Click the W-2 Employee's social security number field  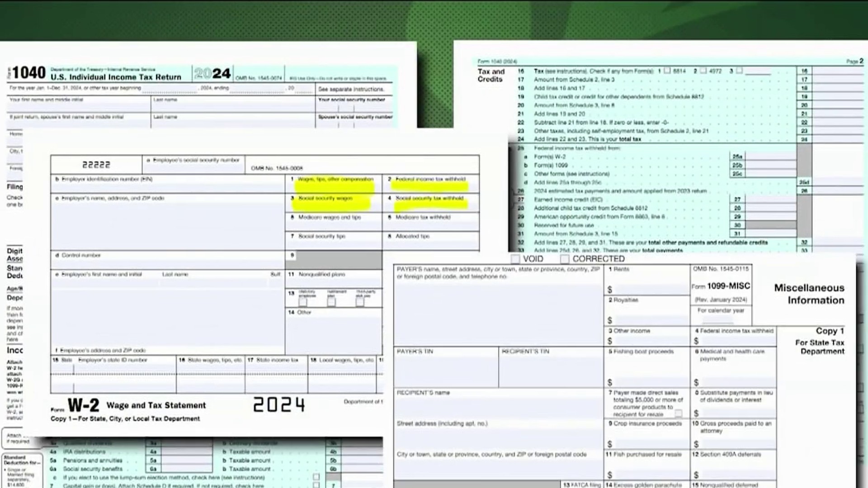click(x=193, y=164)
